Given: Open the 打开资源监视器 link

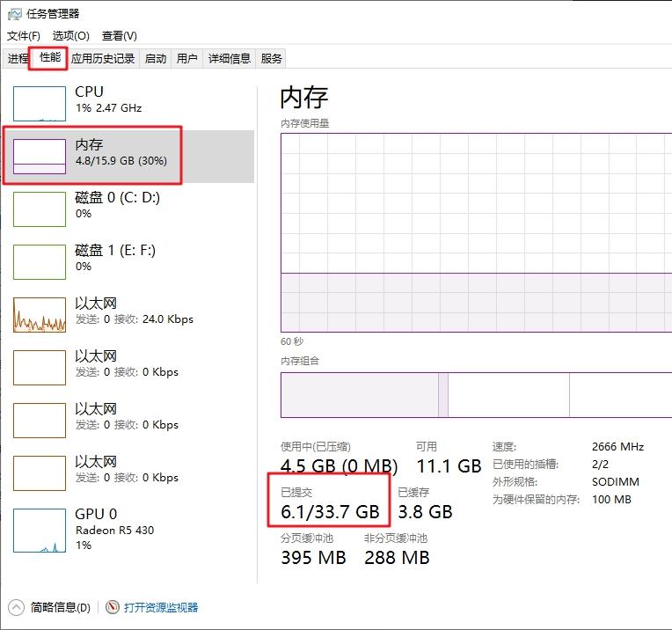Looking at the screenshot, I should pos(161,607).
